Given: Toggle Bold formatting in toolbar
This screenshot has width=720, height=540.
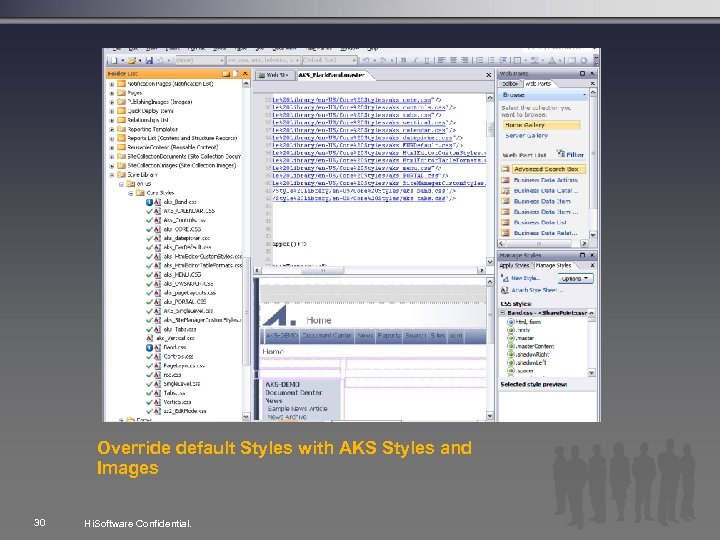Looking at the screenshot, I should [x=404, y=60].
